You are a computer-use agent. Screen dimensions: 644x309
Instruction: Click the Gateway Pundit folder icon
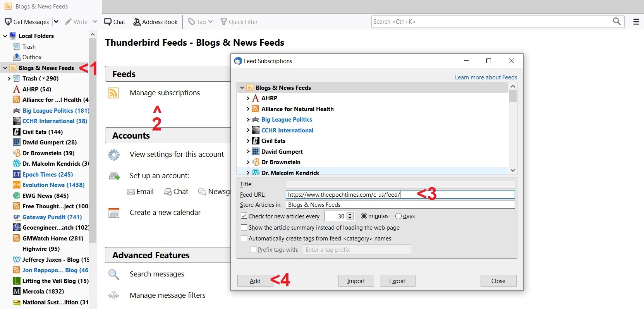click(16, 217)
